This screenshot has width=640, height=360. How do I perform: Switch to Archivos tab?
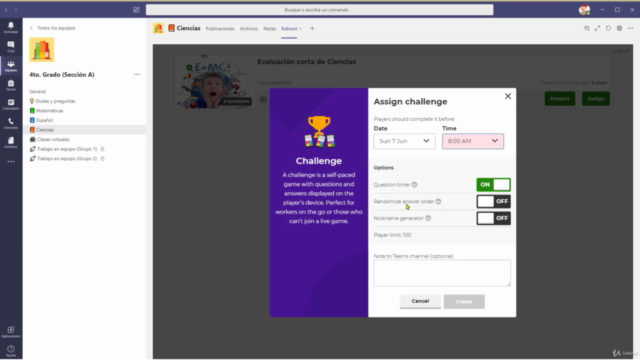pos(249,29)
